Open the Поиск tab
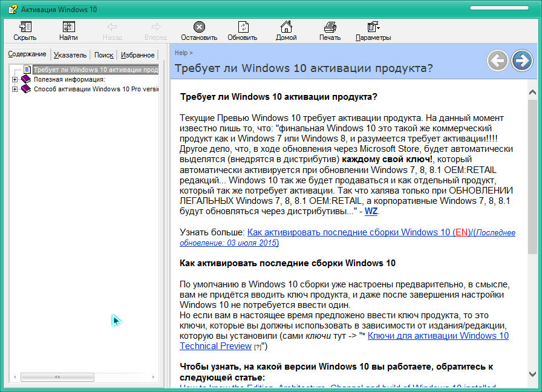 (103, 55)
